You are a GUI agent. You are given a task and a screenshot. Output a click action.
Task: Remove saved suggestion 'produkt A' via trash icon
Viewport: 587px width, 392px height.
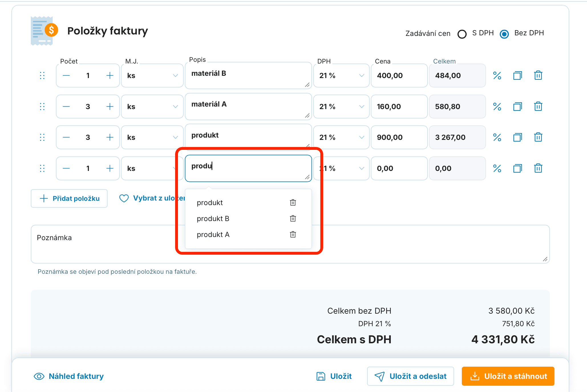click(293, 234)
